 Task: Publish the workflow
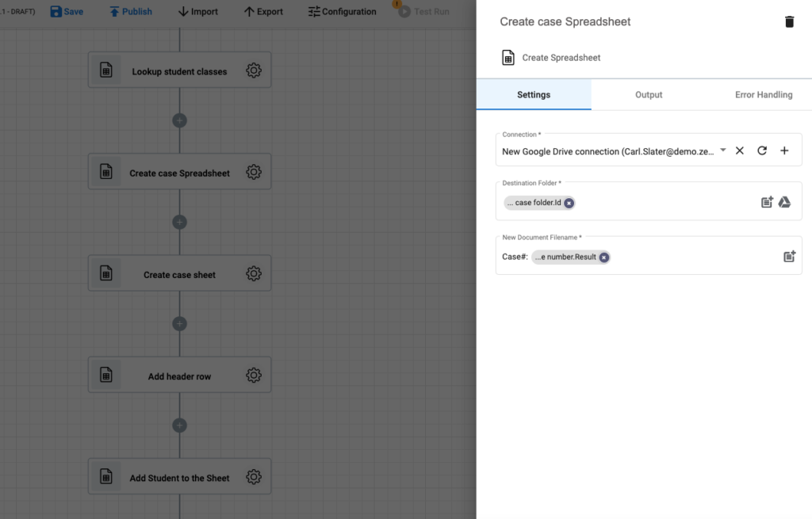pyautogui.click(x=131, y=11)
